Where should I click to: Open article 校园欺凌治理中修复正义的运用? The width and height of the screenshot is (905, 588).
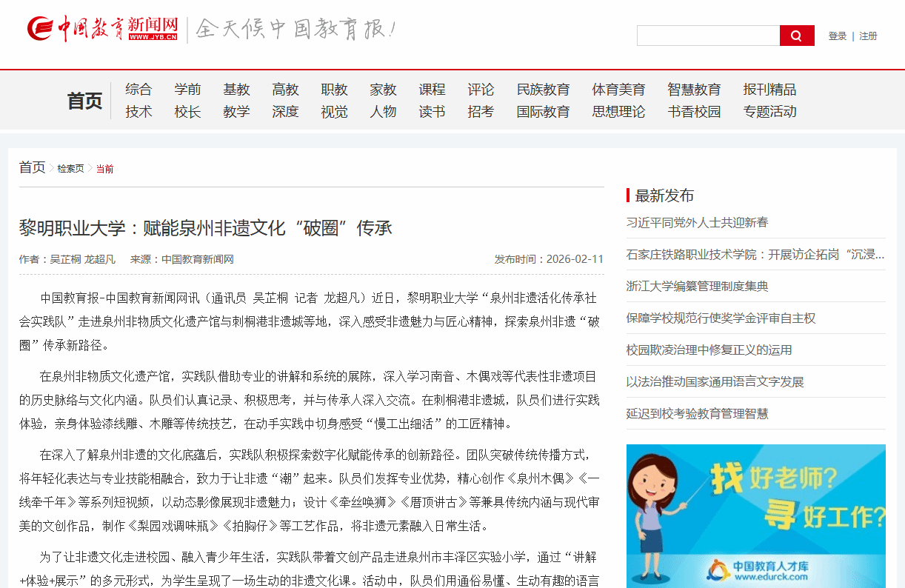pos(709,350)
